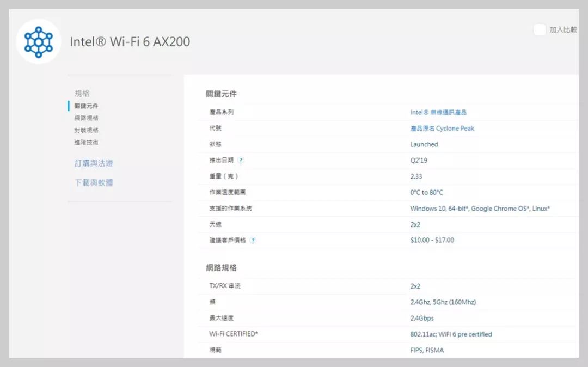Select the Q2'19 launch date value
This screenshot has height=367, width=588.
(419, 161)
